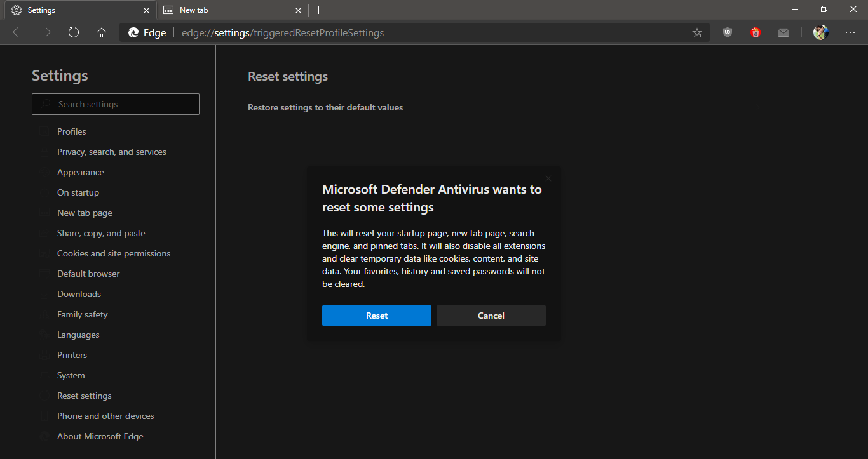Dismiss the dialog with its X button
Viewport: 868px width, 459px height.
click(x=548, y=178)
